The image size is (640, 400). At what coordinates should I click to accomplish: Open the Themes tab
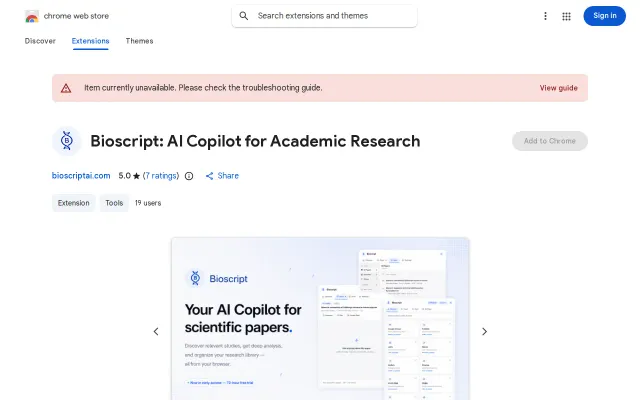click(x=139, y=41)
